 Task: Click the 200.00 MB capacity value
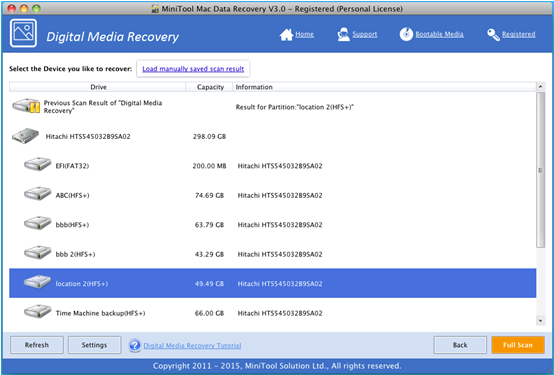click(x=209, y=166)
